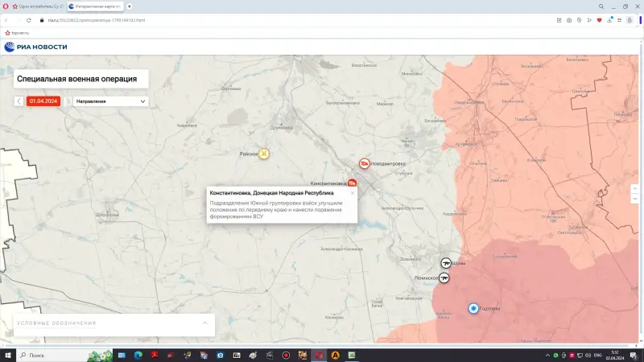This screenshot has width=644, height=362.
Task: Open a new browser tab
Action: coord(130,6)
